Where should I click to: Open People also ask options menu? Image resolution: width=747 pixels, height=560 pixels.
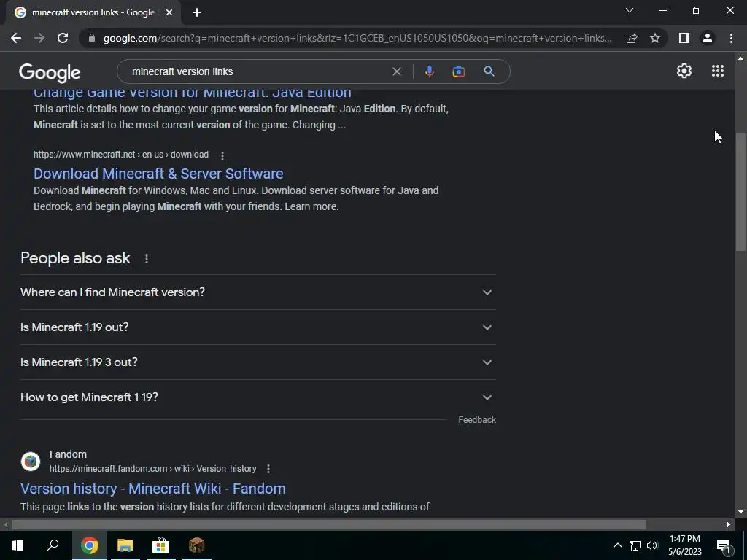pyautogui.click(x=146, y=259)
